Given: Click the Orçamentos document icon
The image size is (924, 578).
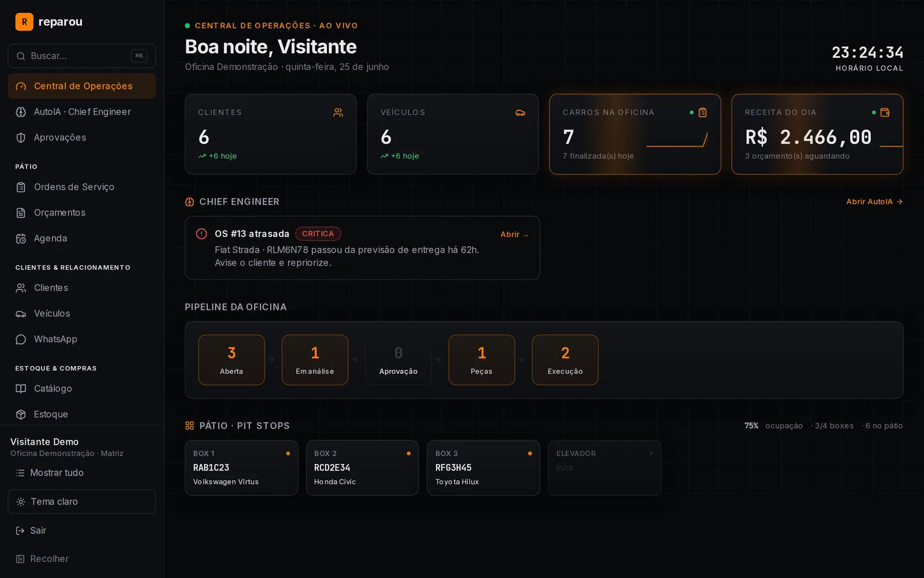Looking at the screenshot, I should click(21, 213).
